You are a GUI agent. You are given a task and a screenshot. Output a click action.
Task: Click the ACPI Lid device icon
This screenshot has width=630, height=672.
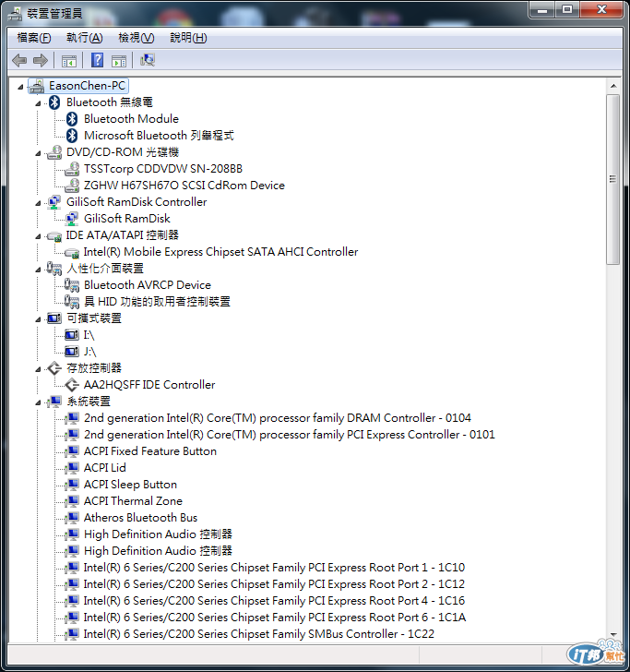[x=72, y=468]
